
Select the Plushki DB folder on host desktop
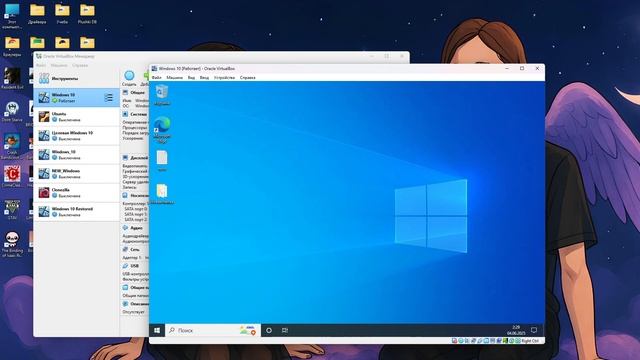[x=87, y=14]
